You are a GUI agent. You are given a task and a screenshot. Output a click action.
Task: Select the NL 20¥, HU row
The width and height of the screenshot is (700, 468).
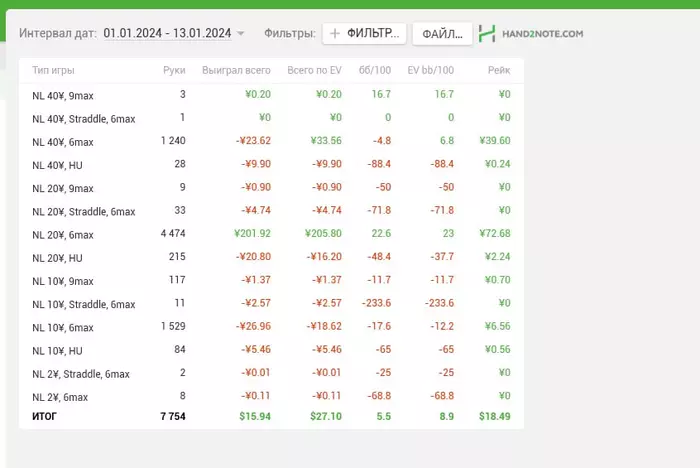pyautogui.click(x=271, y=257)
